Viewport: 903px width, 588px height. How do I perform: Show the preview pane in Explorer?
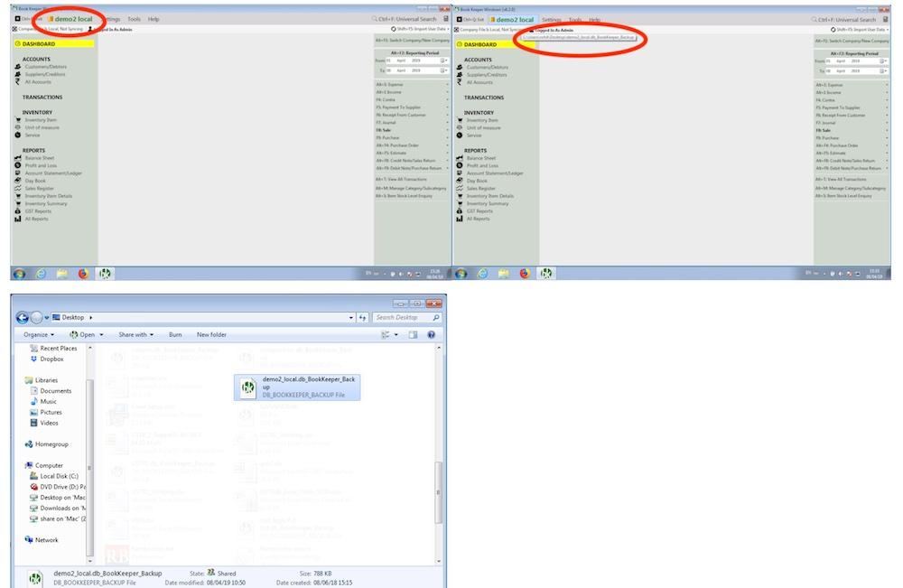tap(413, 334)
